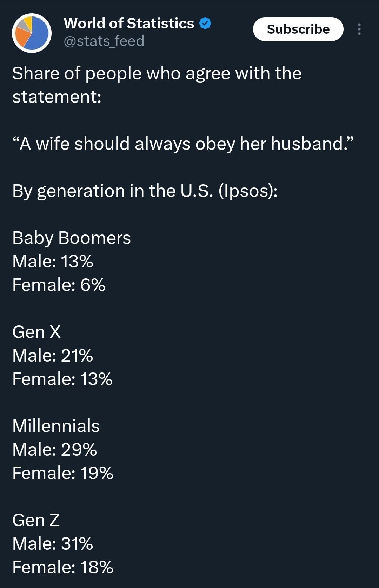Tap the Baby Boomers heading
The width and height of the screenshot is (379, 588).
click(x=72, y=238)
